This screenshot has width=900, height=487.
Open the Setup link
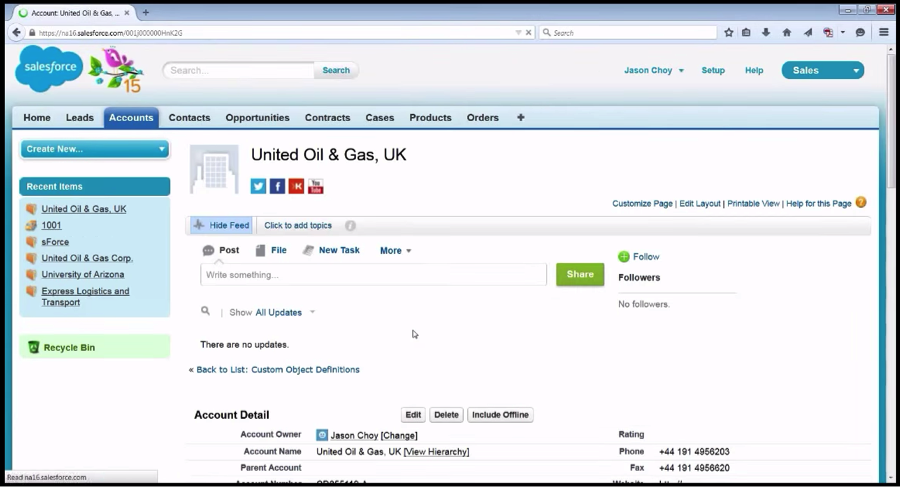coord(713,70)
